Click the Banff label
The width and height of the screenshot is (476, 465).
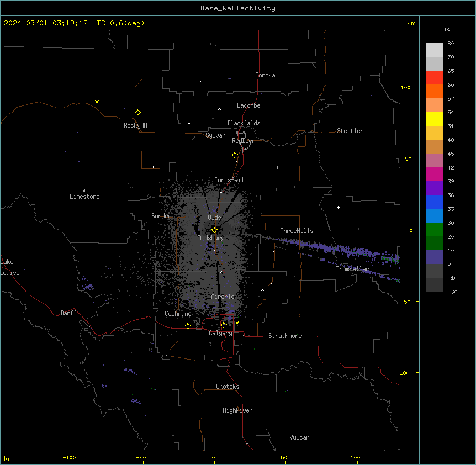coord(68,313)
